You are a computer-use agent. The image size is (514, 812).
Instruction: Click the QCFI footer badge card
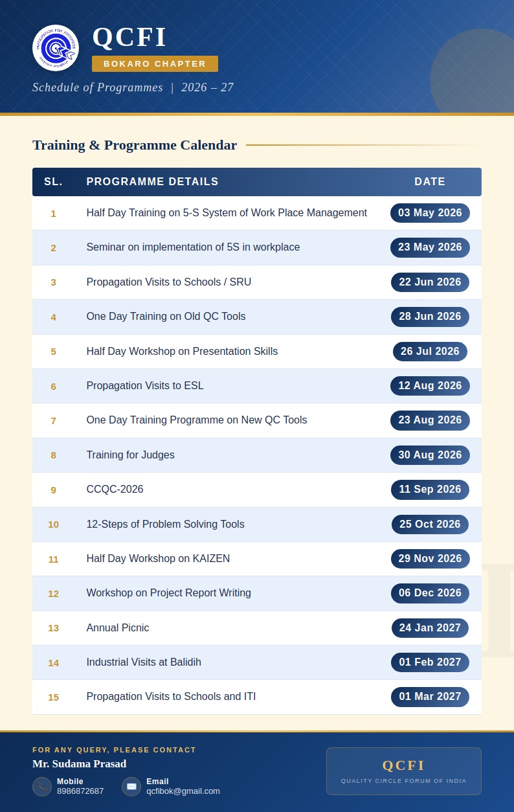(403, 771)
